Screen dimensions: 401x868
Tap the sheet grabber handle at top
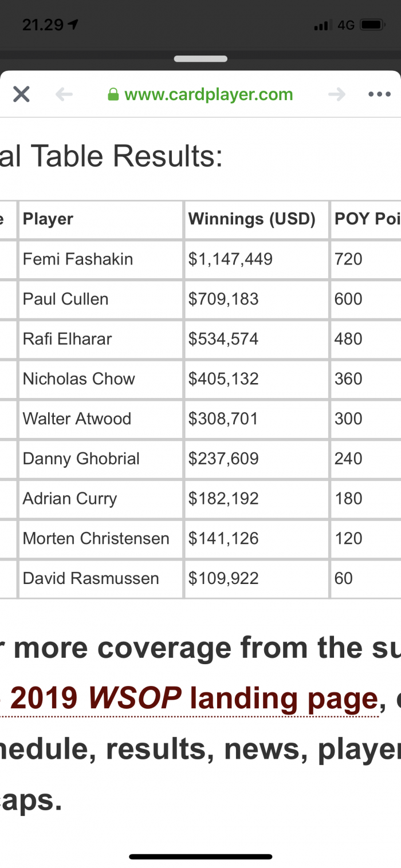pos(200,58)
